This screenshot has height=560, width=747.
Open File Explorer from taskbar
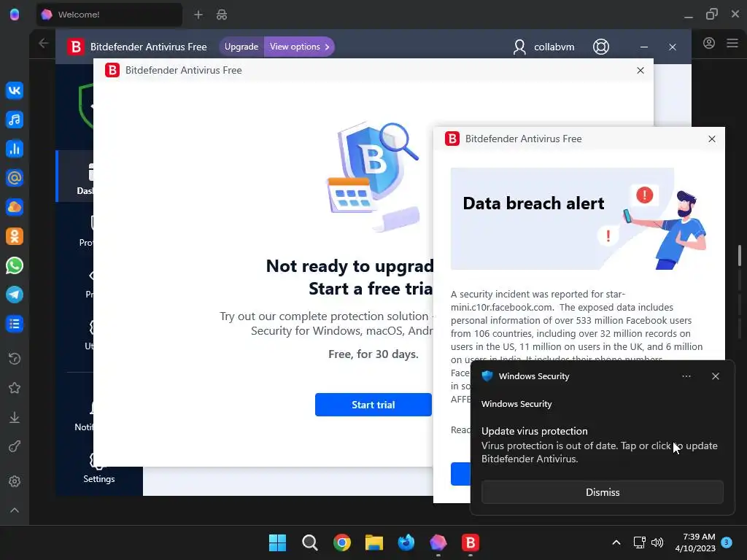click(x=374, y=542)
